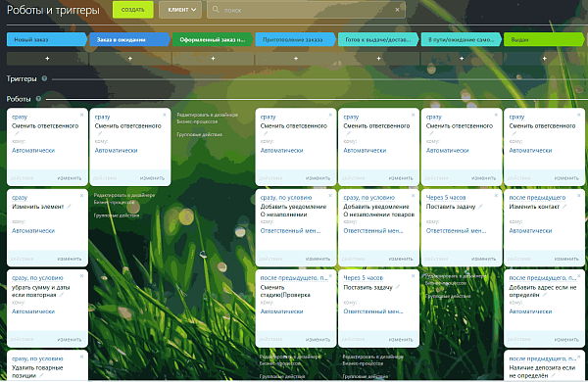Screen dimensions: 588x382
Task: Clear the search field with the X icon
Action: coord(397,10)
